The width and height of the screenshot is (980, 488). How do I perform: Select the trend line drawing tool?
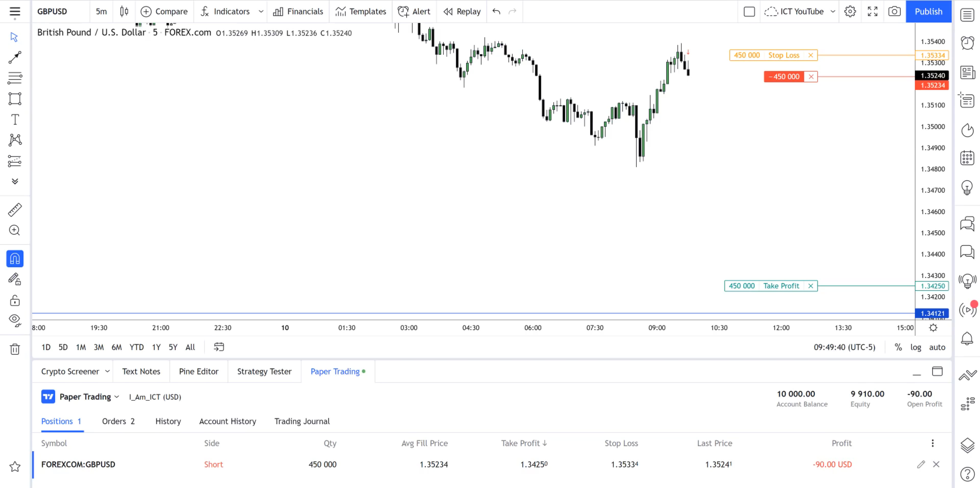tap(15, 57)
